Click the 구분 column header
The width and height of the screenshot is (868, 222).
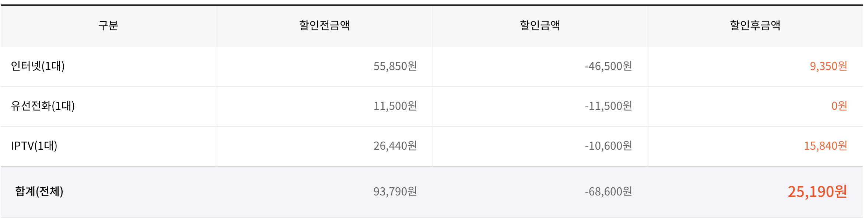[x=108, y=25]
